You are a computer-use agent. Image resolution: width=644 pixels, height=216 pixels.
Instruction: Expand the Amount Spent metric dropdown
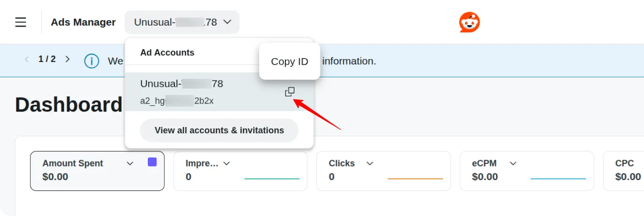click(x=130, y=163)
